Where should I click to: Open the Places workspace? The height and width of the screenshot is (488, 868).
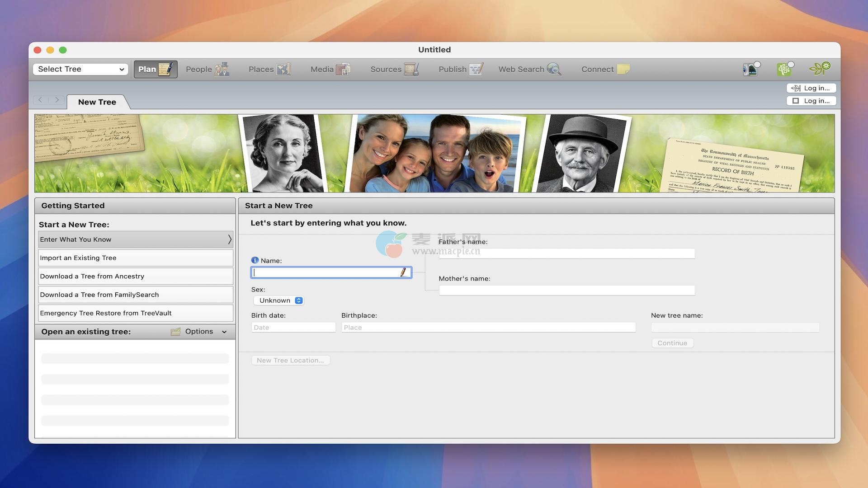point(269,69)
